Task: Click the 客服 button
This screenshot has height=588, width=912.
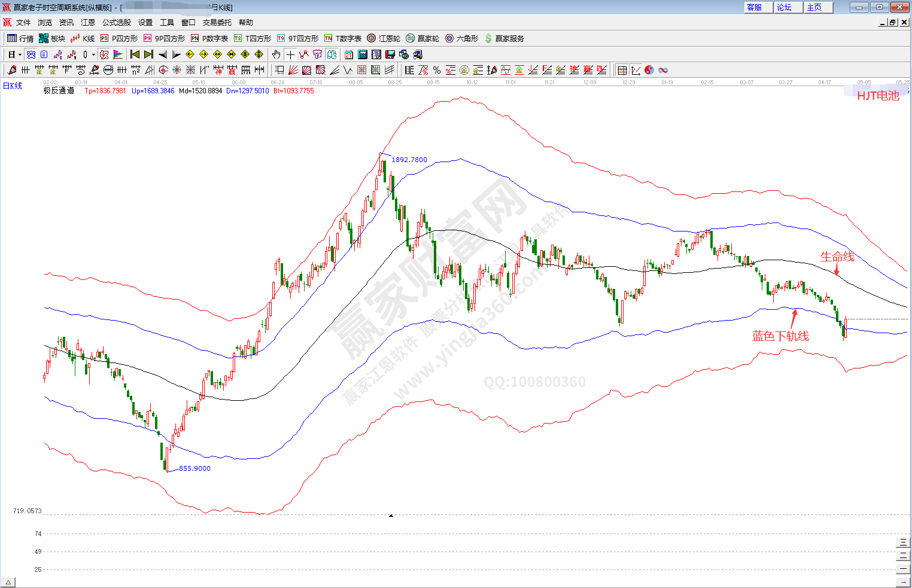Action: pyautogui.click(x=755, y=7)
